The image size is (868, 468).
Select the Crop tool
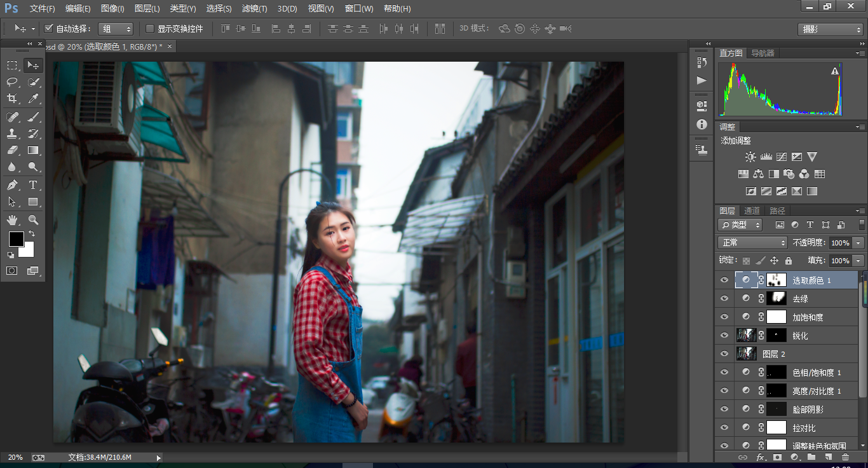pos(12,99)
